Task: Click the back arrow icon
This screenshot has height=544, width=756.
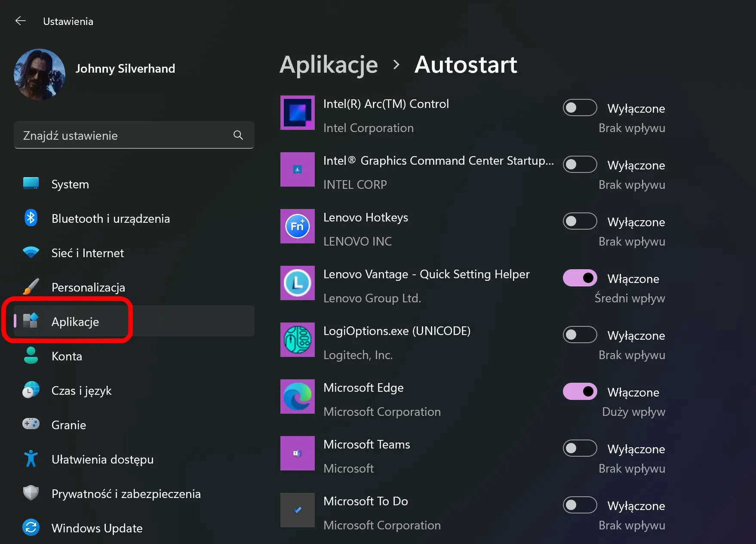Action: pos(20,21)
